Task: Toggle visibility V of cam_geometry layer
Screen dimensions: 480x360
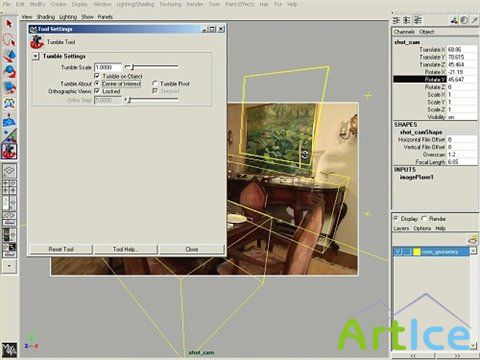Action: pos(397,252)
